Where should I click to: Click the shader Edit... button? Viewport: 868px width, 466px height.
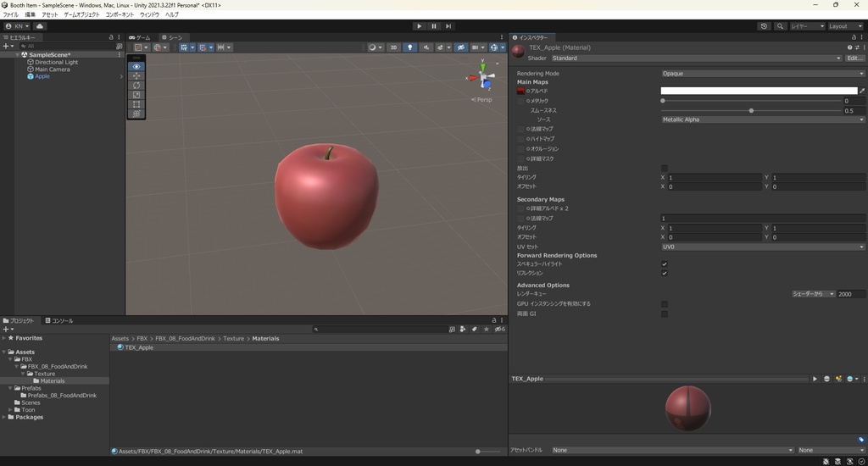click(x=854, y=58)
